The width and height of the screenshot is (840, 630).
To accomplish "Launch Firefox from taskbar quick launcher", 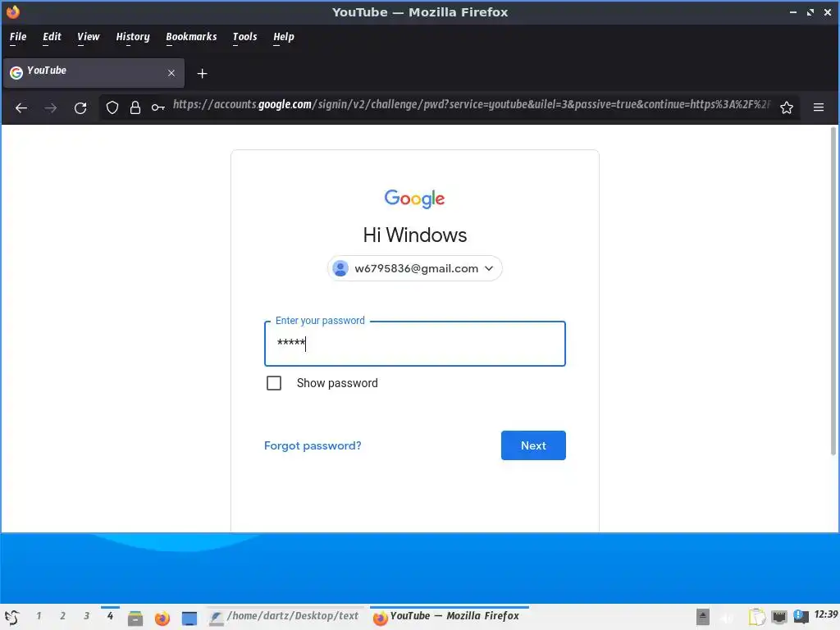I will (162, 619).
